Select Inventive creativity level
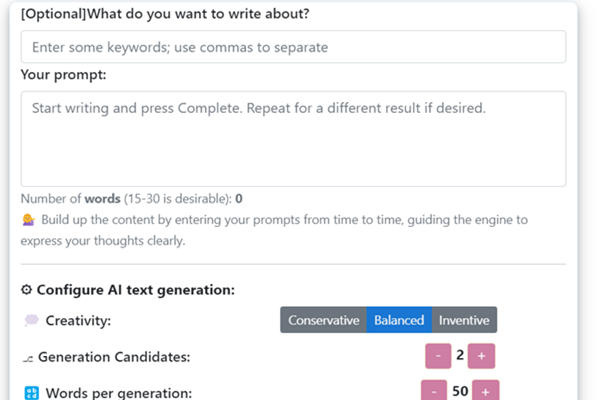 464,320
